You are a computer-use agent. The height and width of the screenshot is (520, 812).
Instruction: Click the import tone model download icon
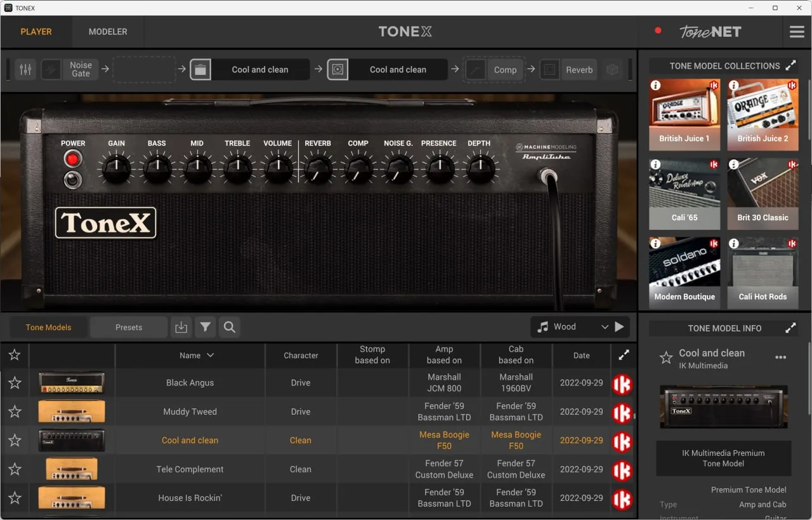181,328
